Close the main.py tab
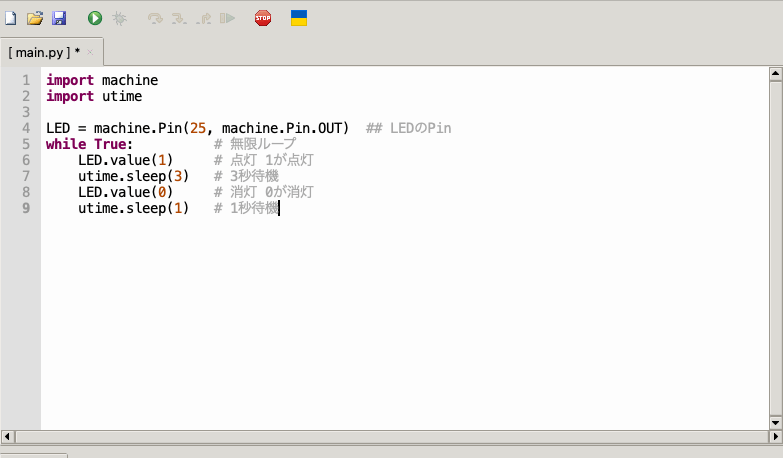 (90, 52)
